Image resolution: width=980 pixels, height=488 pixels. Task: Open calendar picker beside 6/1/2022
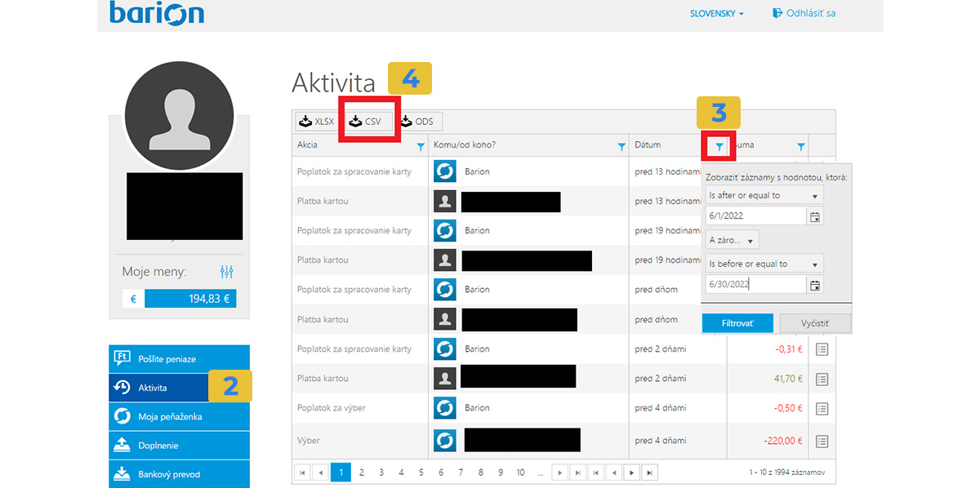point(814,216)
